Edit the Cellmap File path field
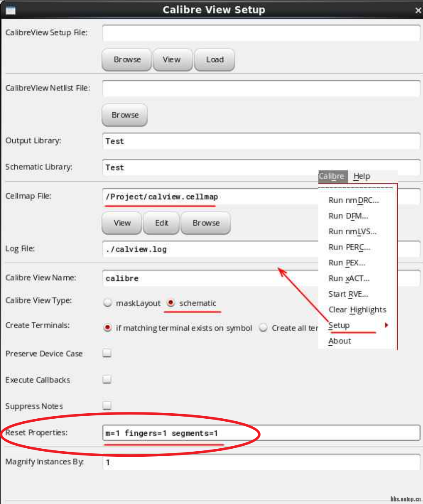 (210, 196)
